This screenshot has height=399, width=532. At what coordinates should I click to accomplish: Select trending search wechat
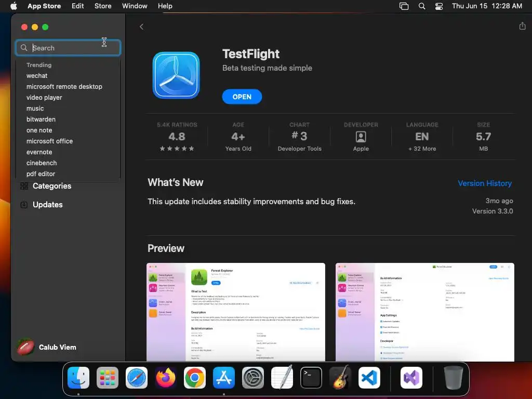pyautogui.click(x=37, y=76)
